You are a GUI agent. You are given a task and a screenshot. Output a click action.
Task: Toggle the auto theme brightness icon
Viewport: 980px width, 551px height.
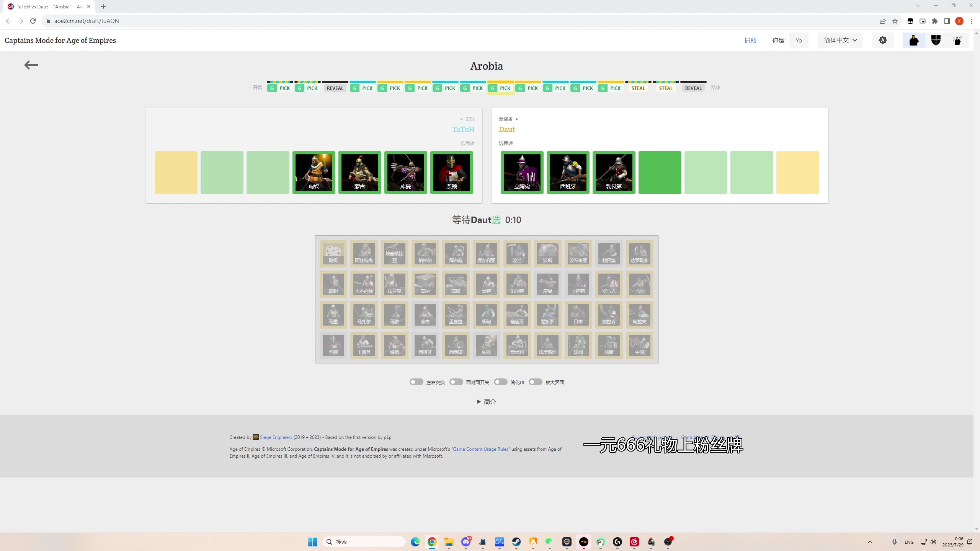click(882, 40)
